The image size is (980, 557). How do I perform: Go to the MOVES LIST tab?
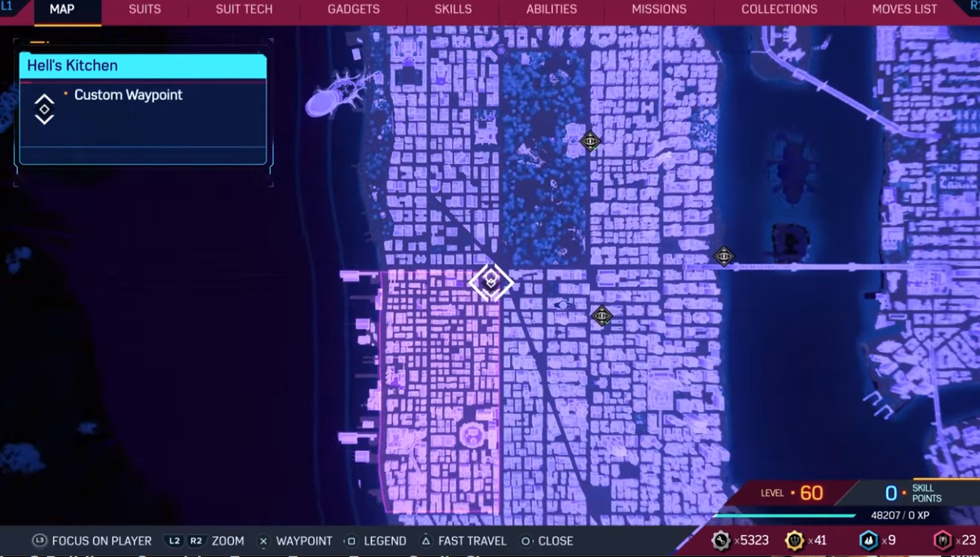pyautogui.click(x=904, y=10)
